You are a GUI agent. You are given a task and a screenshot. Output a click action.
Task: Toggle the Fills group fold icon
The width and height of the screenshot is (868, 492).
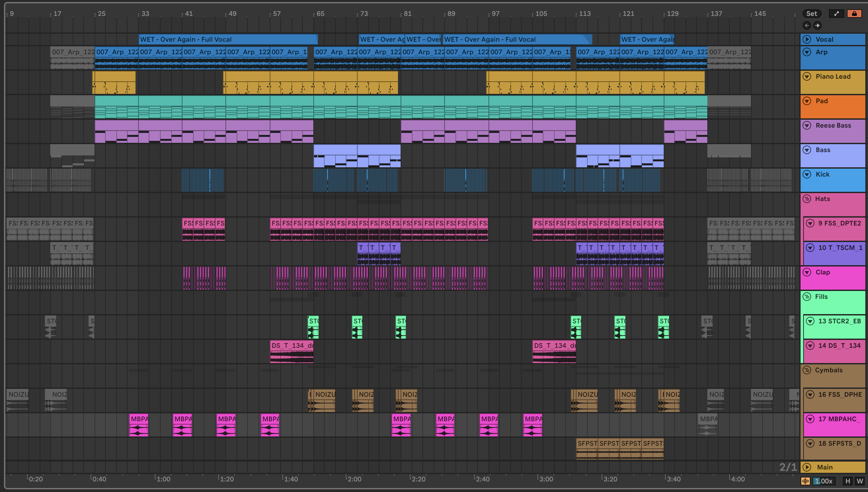(807, 297)
